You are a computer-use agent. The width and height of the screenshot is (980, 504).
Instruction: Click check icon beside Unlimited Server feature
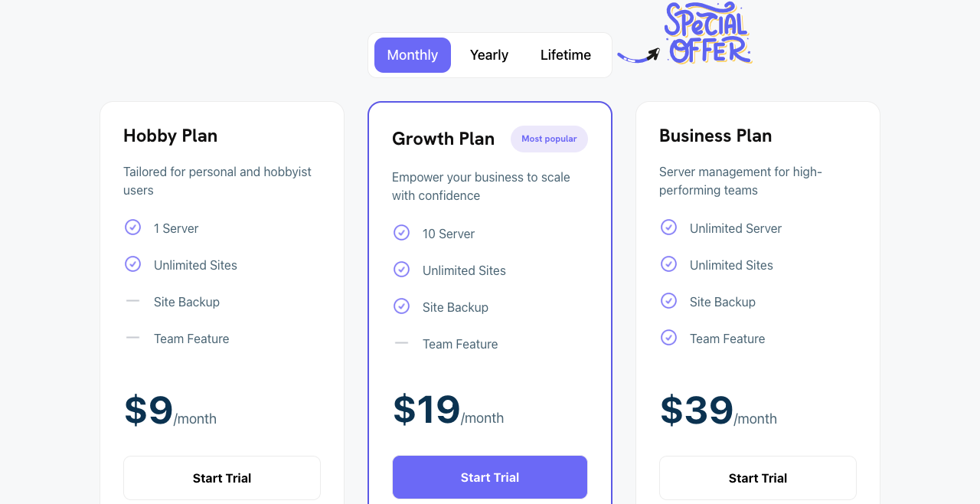(668, 227)
